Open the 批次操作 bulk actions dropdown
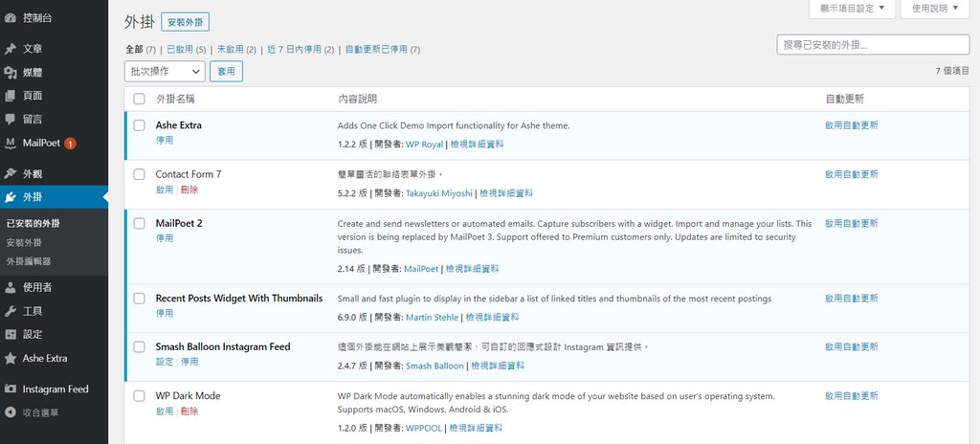980x444 pixels. [x=165, y=71]
